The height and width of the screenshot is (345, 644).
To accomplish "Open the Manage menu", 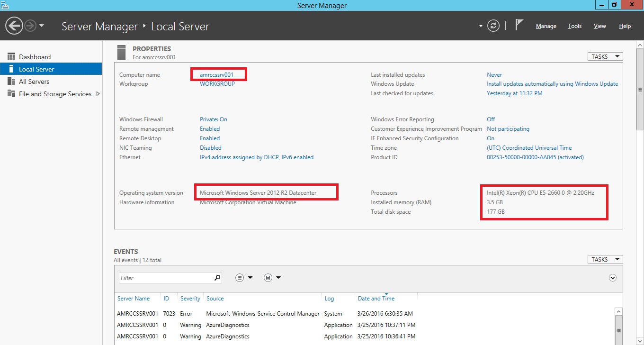I will click(x=546, y=26).
